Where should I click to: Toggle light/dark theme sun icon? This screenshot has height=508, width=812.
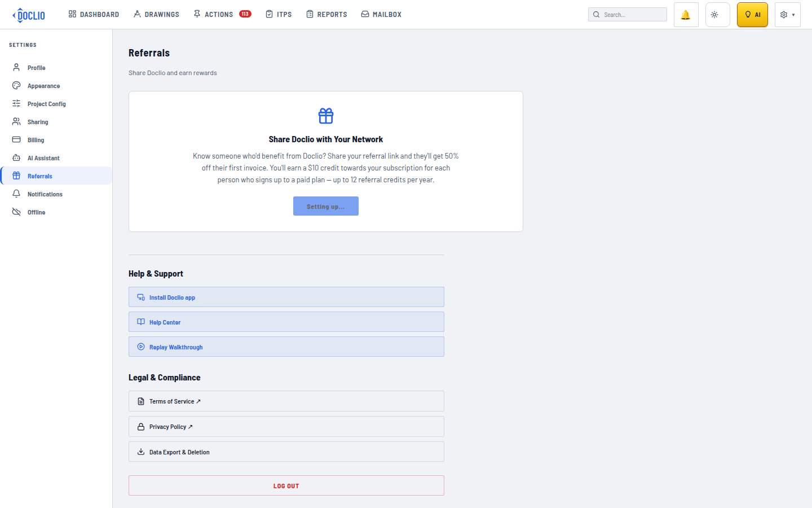pyautogui.click(x=717, y=15)
